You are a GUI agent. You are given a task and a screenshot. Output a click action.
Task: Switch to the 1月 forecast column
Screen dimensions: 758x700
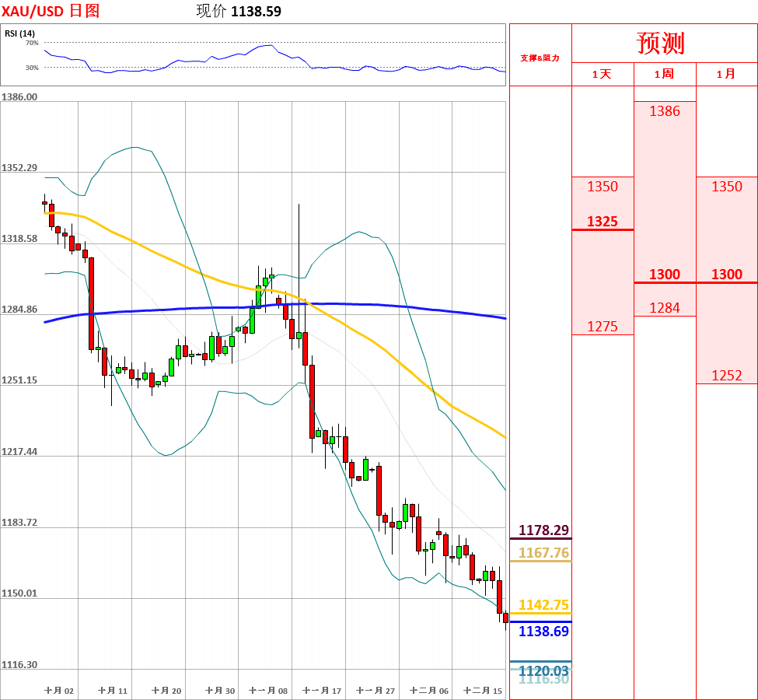tap(726, 75)
